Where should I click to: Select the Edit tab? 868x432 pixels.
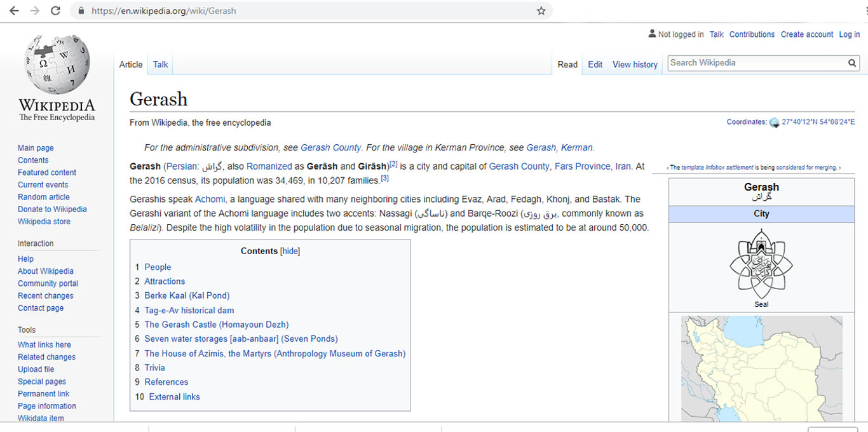tap(595, 64)
